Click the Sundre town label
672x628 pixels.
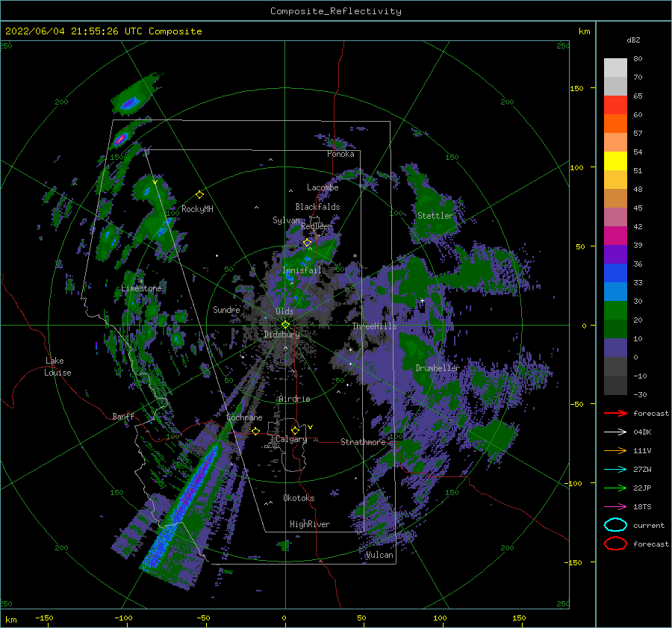tap(226, 309)
